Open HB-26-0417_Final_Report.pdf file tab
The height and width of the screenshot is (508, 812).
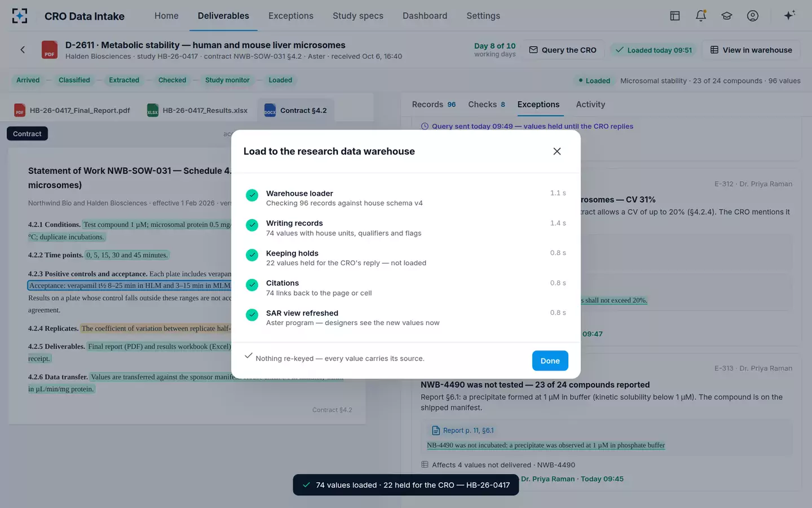pyautogui.click(x=73, y=110)
